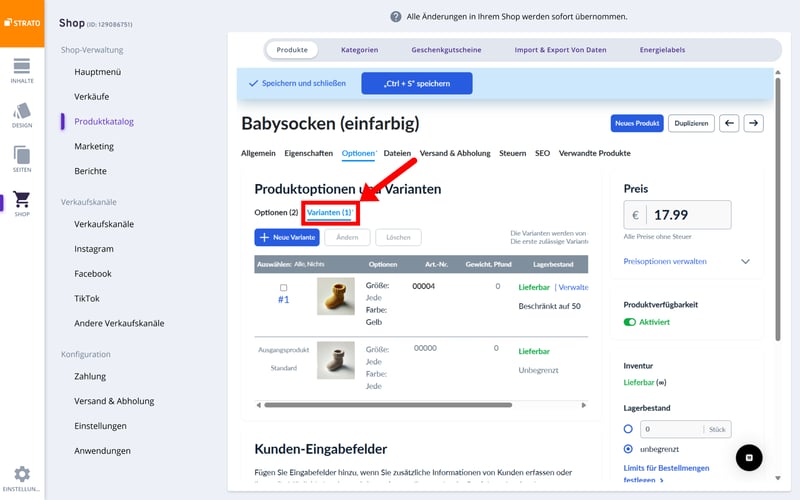Open the Inhalte sidebar icon
800x500 pixels.
(x=22, y=70)
